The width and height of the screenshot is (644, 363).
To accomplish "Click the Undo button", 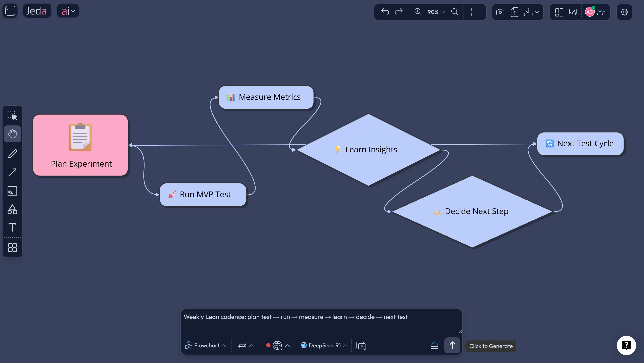I will pyautogui.click(x=385, y=12).
